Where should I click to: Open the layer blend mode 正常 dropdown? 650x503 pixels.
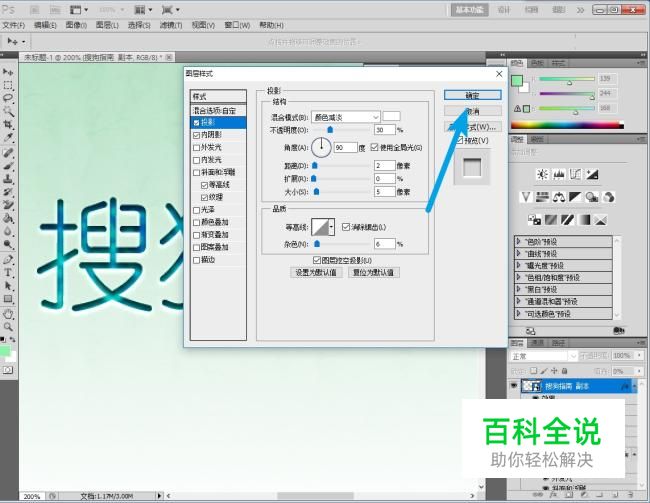pyautogui.click(x=544, y=356)
